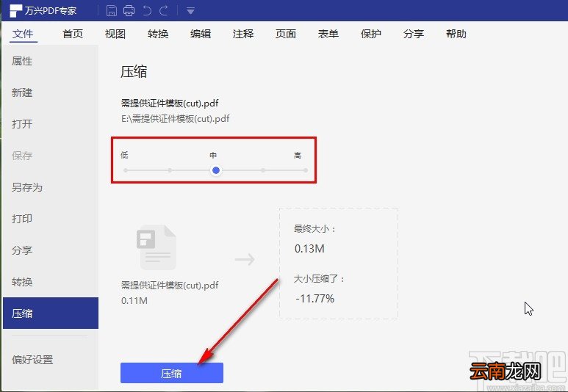Screen dimensions: 568x392
Task: Choose 转换 in the file sidebar
Action: point(51,282)
